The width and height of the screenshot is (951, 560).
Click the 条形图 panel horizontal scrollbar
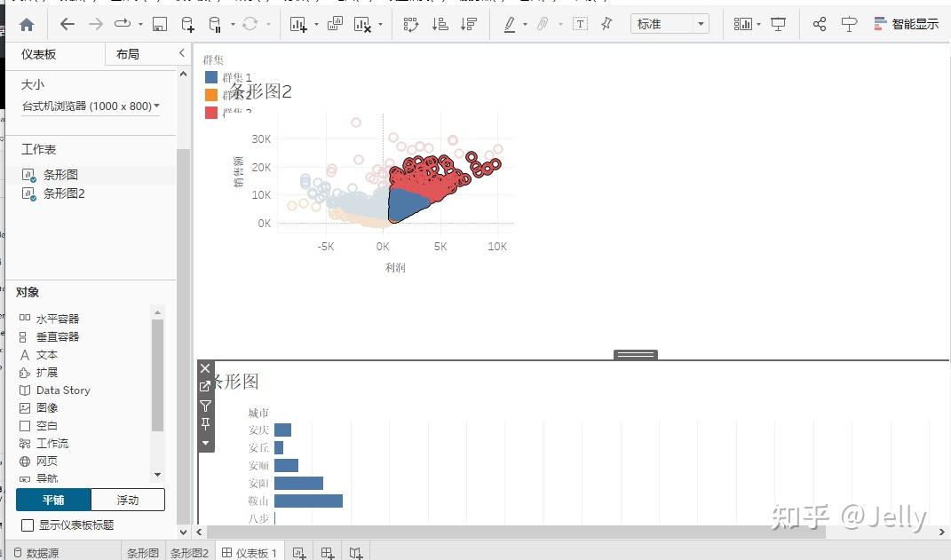(516, 532)
